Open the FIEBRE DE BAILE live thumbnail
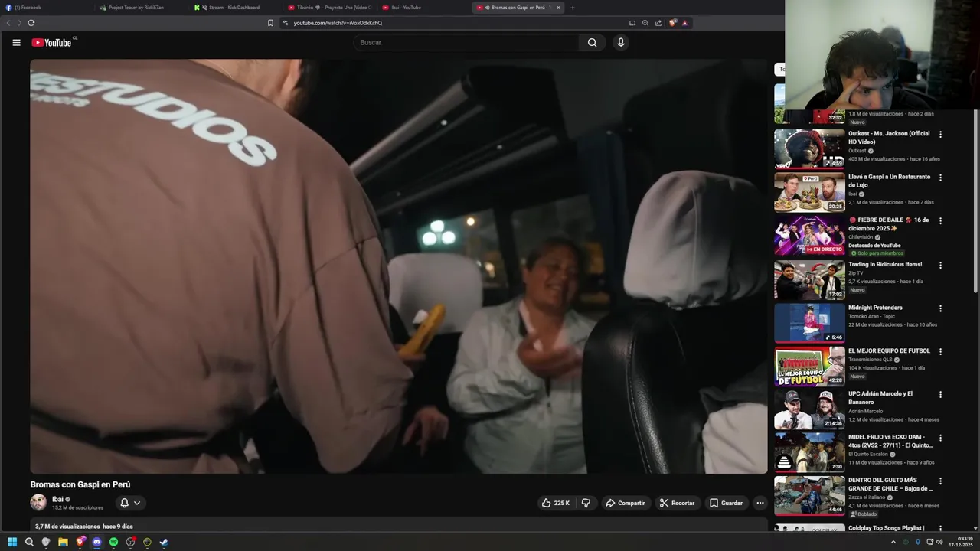This screenshot has height=551, width=980. click(x=809, y=235)
